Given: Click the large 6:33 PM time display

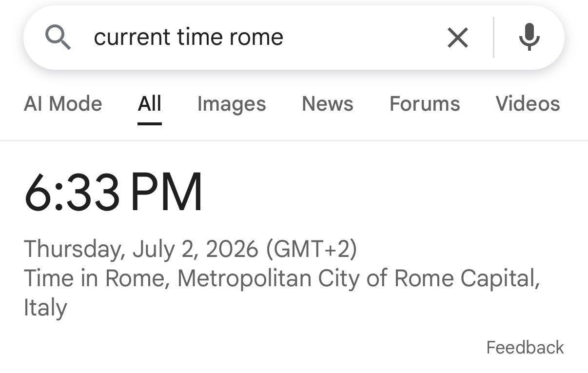Looking at the screenshot, I should click(x=113, y=192).
